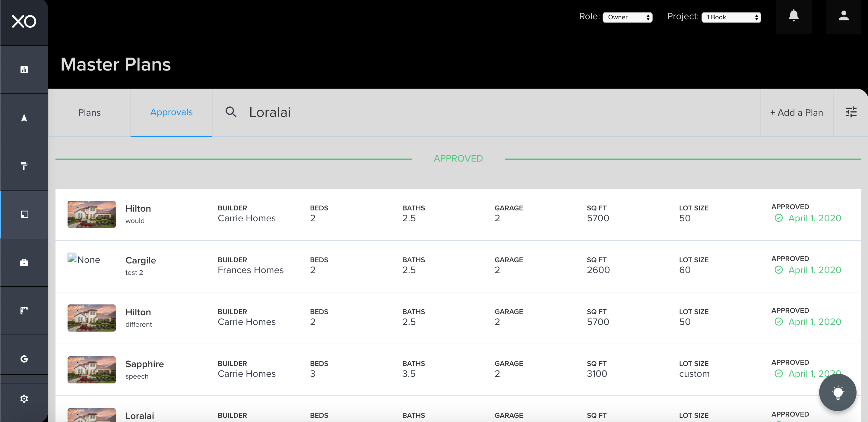Expand the Role dropdown showing Owner
This screenshot has height=422, width=868.
(627, 17)
